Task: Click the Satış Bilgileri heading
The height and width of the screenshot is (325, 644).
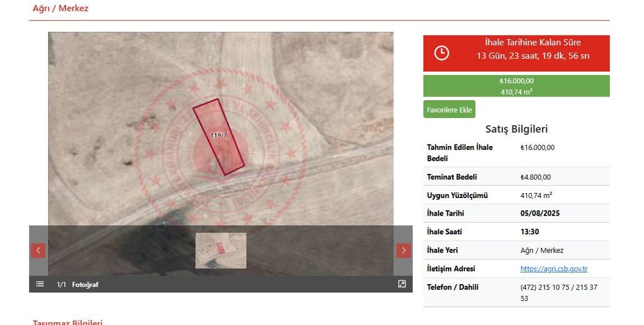Action: pos(516,129)
